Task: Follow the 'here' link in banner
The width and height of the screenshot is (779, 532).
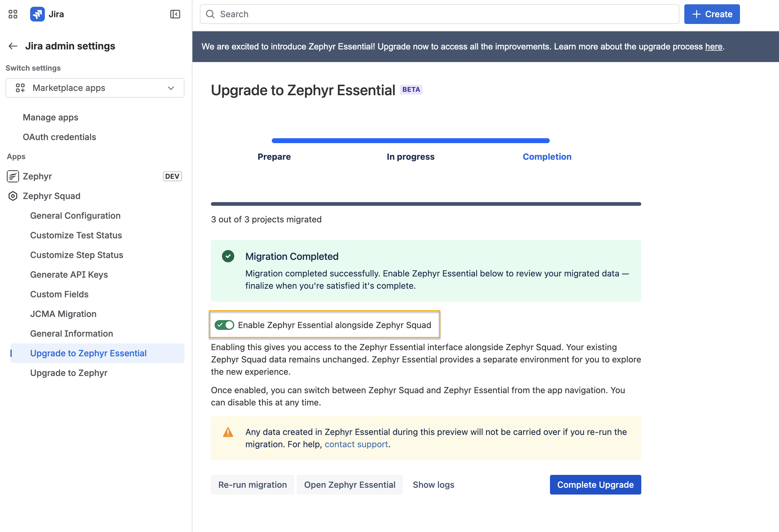Action: coord(714,47)
